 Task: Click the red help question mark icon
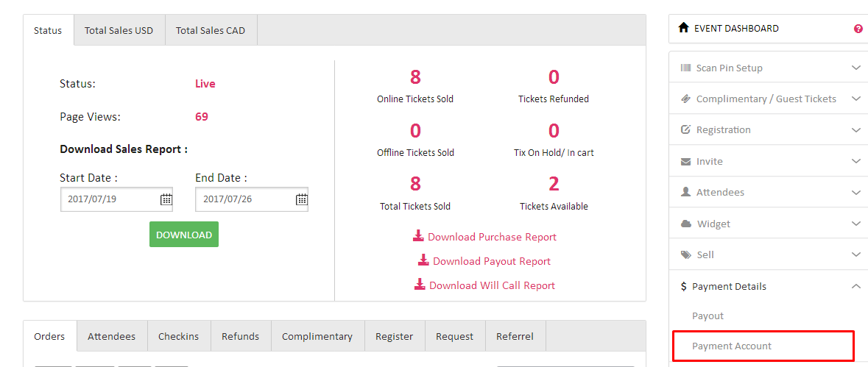pyautogui.click(x=858, y=29)
